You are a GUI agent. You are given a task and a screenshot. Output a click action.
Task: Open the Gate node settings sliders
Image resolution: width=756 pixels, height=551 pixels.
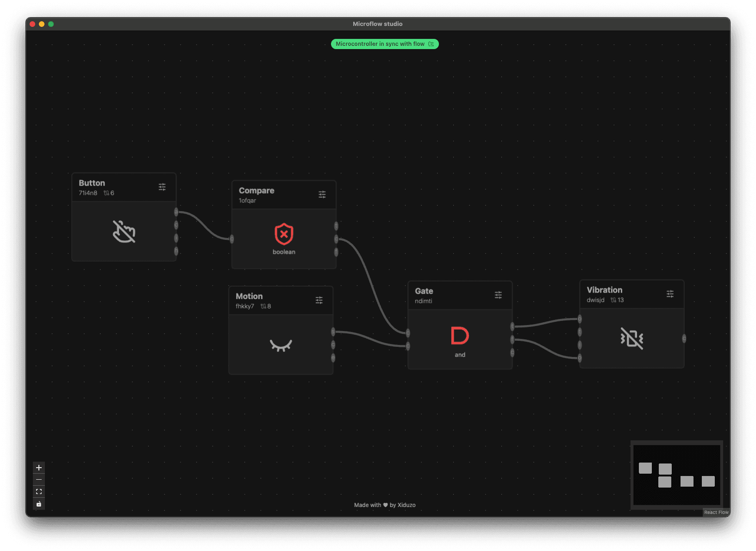[x=498, y=295]
